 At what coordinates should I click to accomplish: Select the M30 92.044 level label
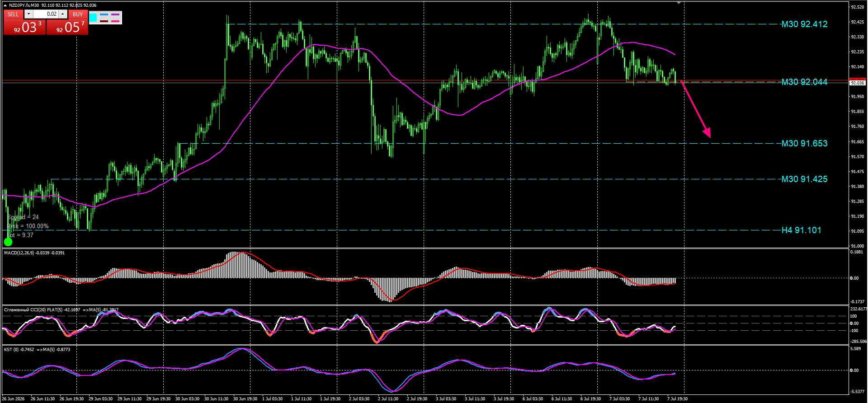804,82
